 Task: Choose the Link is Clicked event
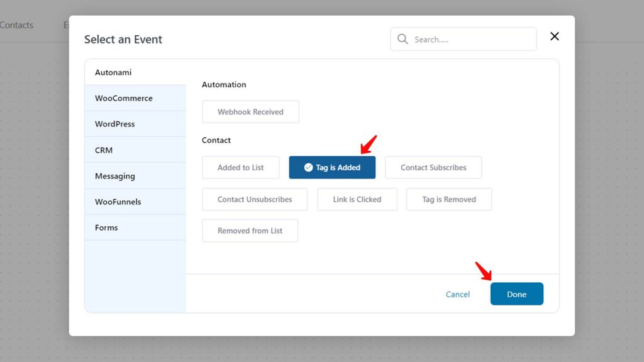[x=357, y=199]
